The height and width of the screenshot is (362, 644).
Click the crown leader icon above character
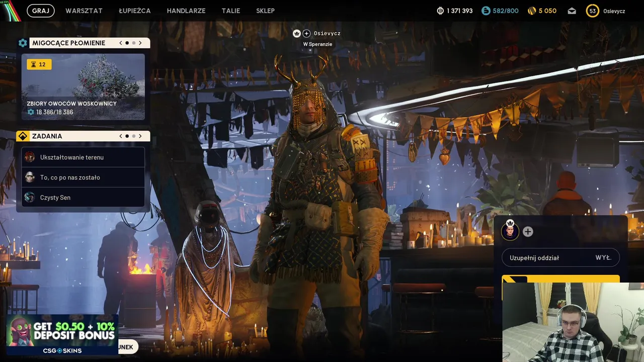tap(297, 33)
